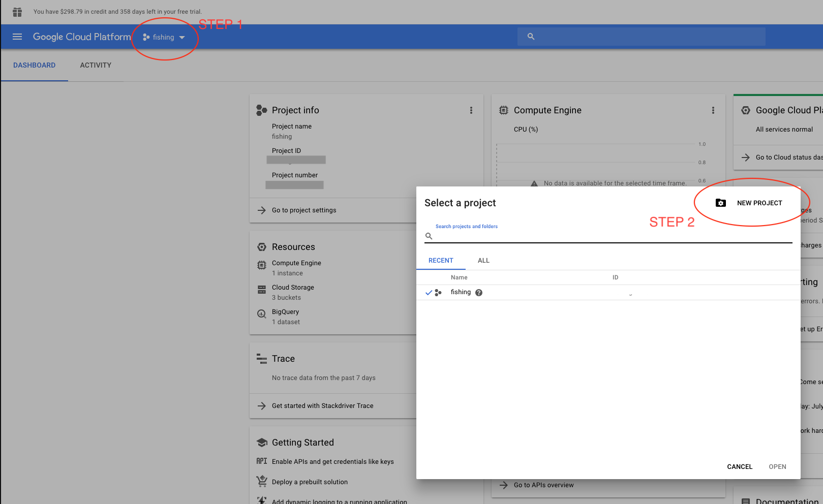Click the search magnifier in top bar
Viewport: 823px width, 504px height.
point(531,37)
